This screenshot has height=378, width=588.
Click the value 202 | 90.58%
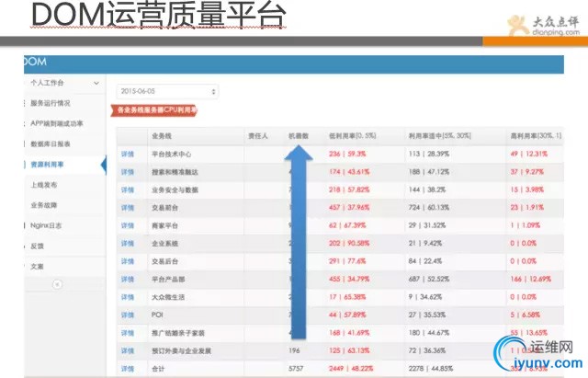tap(349, 244)
